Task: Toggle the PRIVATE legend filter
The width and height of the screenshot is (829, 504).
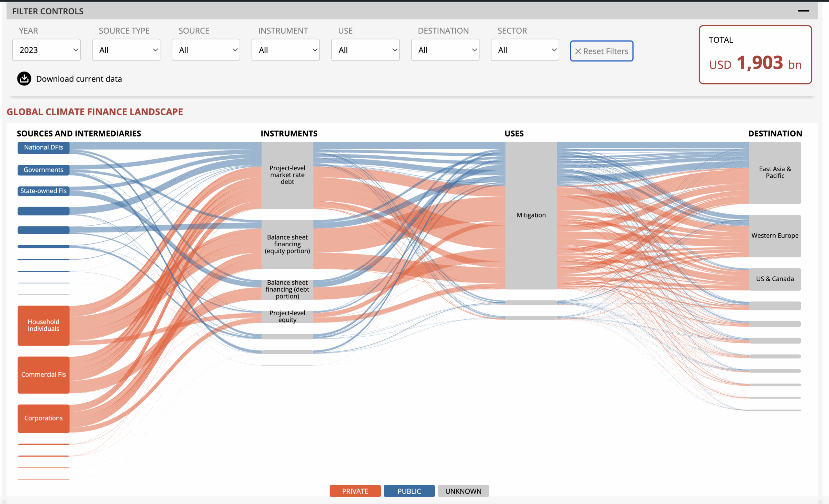Action: (x=355, y=491)
